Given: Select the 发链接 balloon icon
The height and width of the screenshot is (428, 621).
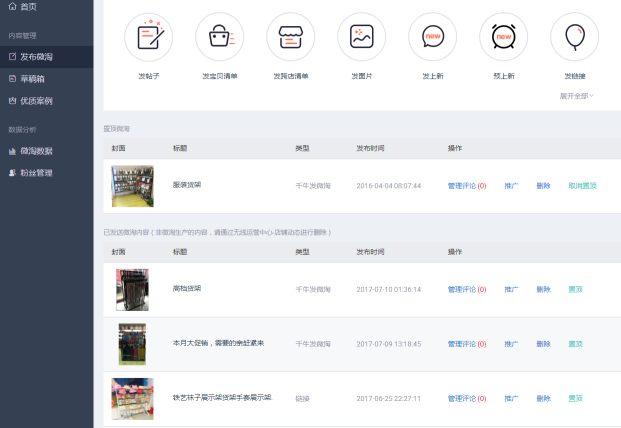Looking at the screenshot, I should click(x=574, y=37).
